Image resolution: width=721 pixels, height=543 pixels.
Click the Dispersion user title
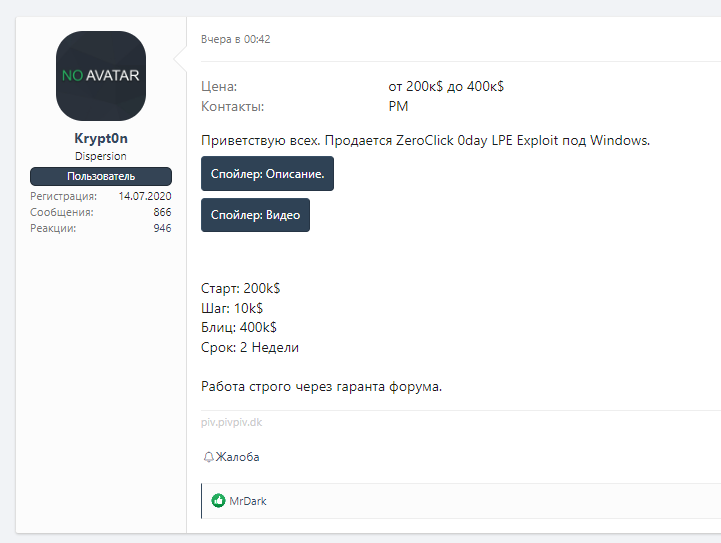(100, 157)
